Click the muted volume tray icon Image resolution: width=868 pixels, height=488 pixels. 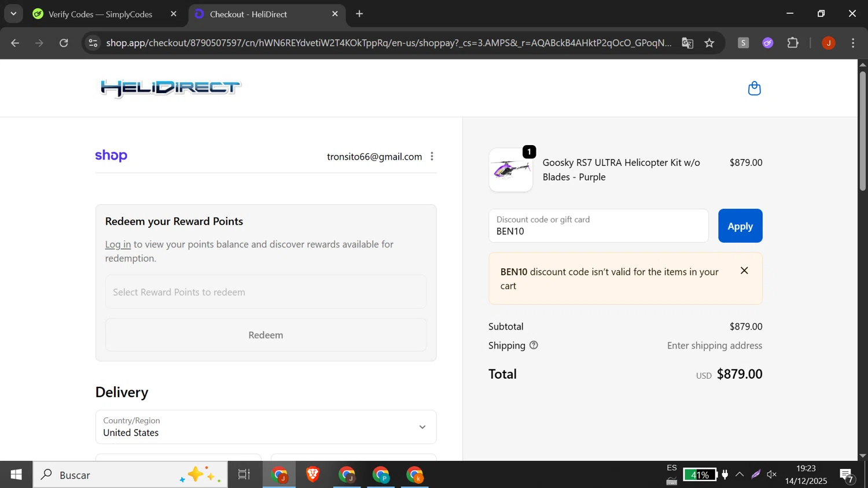click(772, 475)
